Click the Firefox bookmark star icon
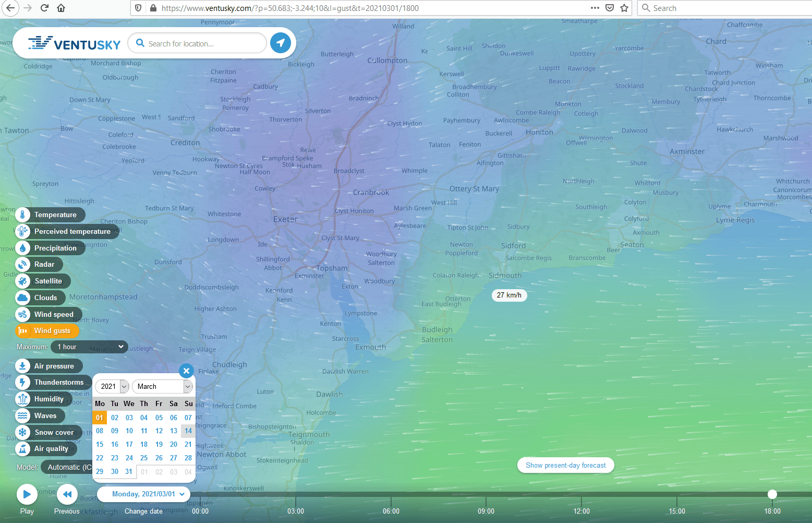The width and height of the screenshot is (812, 523). 624,8
